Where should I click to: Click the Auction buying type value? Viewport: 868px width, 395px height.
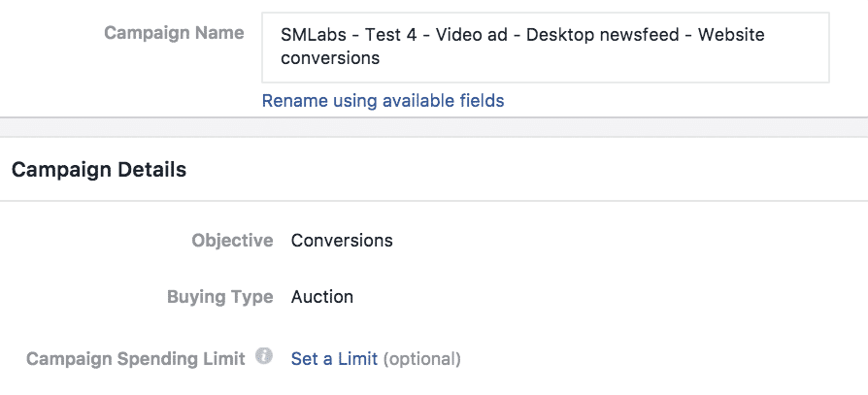pos(322,297)
